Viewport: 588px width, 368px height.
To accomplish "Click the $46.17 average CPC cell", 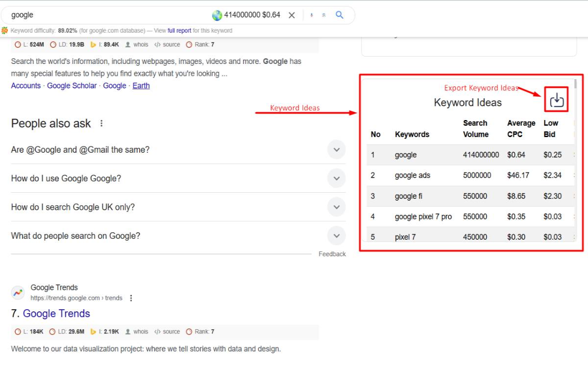I will [x=518, y=175].
